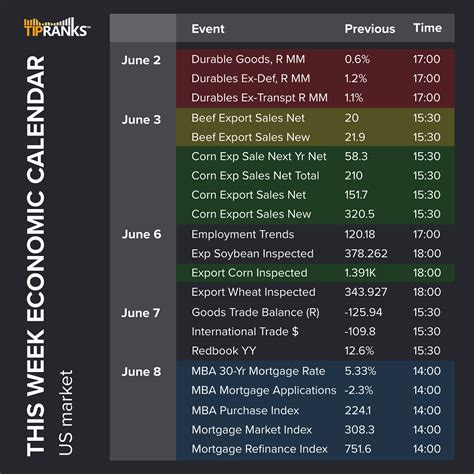Open the MBA 30-Yr Mortgage Rate row
The image size is (474, 474).
tap(315, 371)
